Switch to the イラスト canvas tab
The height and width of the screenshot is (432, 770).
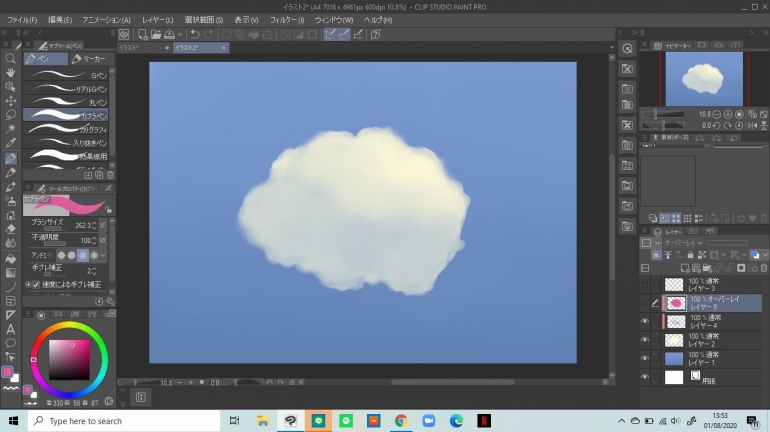point(144,48)
